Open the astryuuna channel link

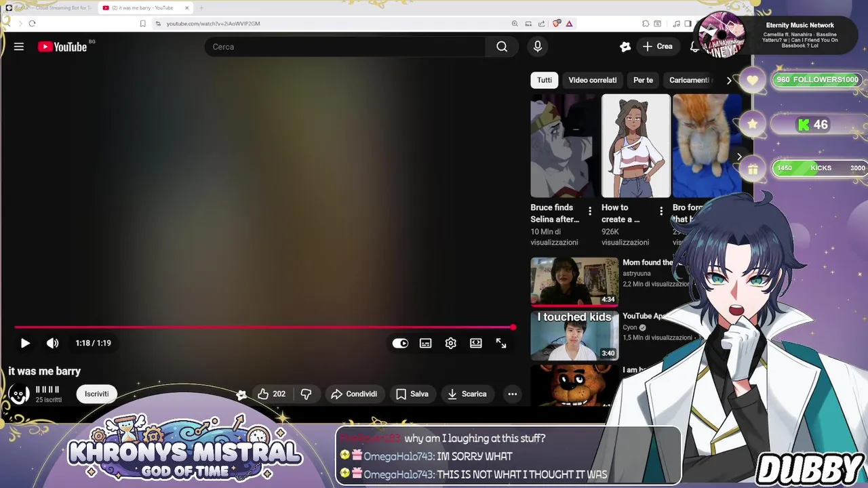click(636, 273)
